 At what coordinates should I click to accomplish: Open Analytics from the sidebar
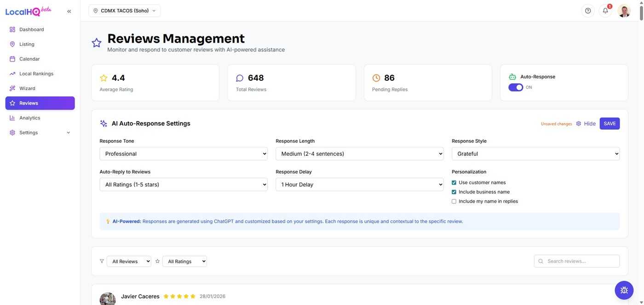pos(30,118)
